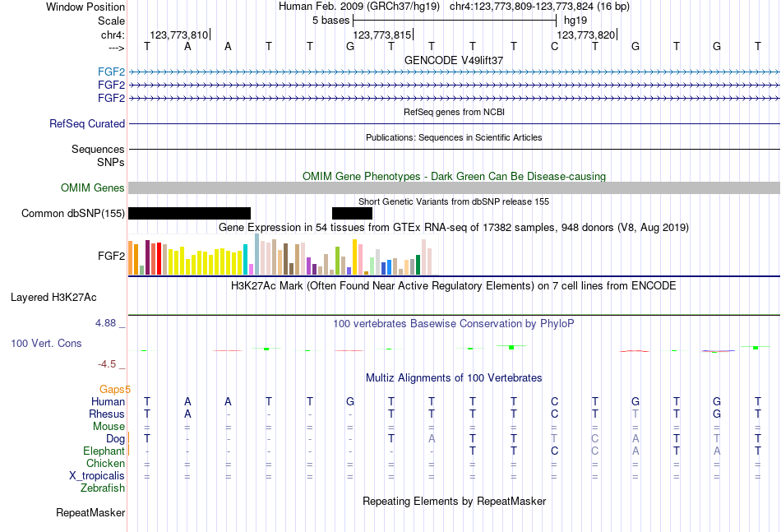781x532 pixels.
Task: Click the H3K27Ac Mark track title
Action: click(454, 286)
